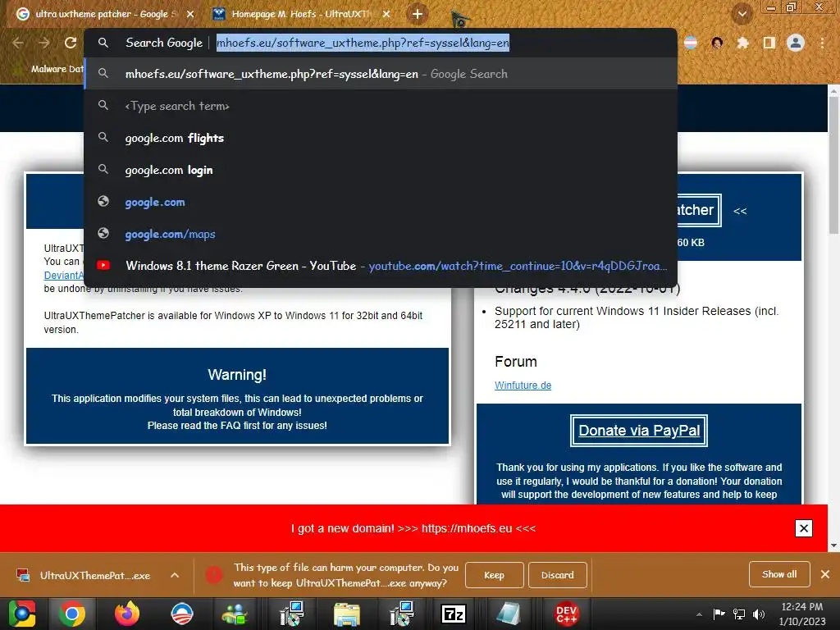Open the tab search dropdown arrow
This screenshot has width=840, height=630.
(x=742, y=14)
